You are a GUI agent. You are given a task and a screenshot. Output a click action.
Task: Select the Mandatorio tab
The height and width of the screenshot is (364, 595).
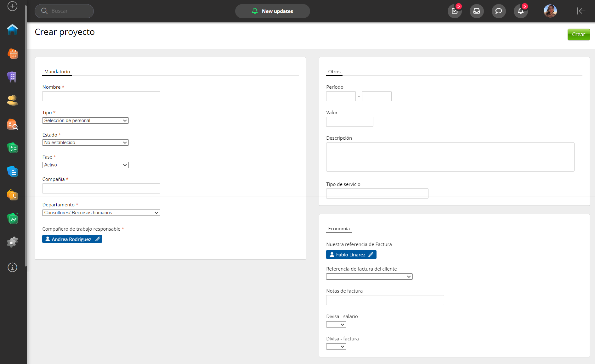57,72
